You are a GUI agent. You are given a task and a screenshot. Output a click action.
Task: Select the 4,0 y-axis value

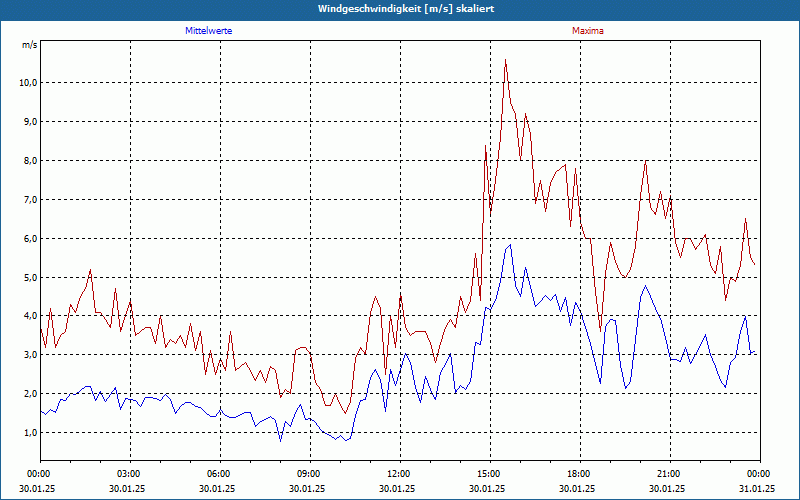(30, 316)
